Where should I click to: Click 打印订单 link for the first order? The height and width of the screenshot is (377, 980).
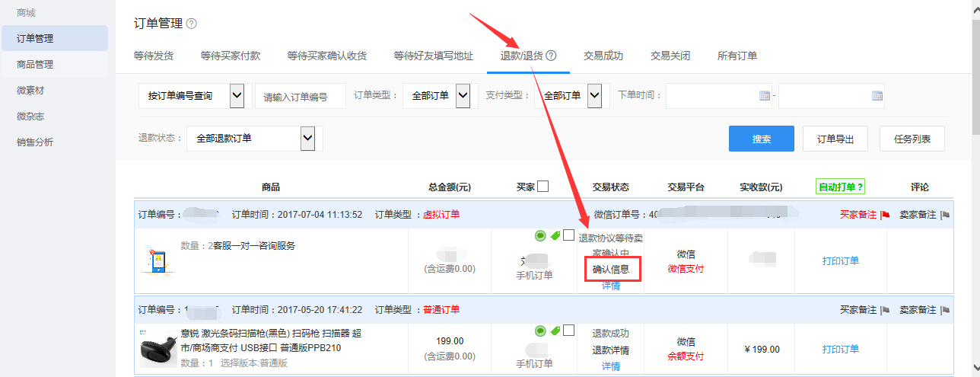840,260
